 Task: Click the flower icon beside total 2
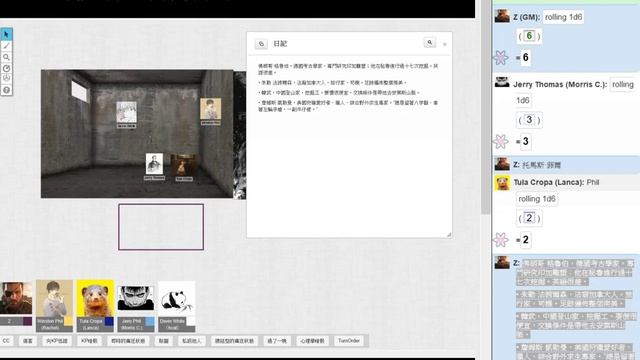pos(501,240)
